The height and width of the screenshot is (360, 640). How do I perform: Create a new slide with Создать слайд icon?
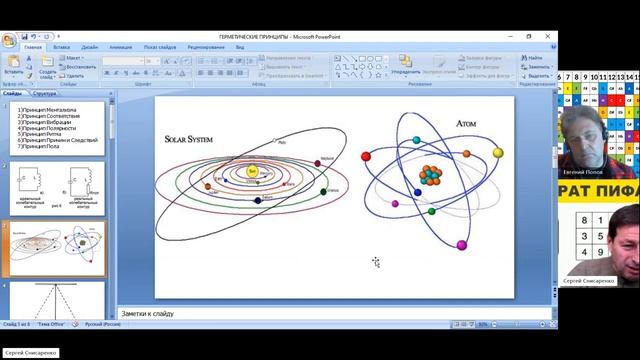(47, 61)
